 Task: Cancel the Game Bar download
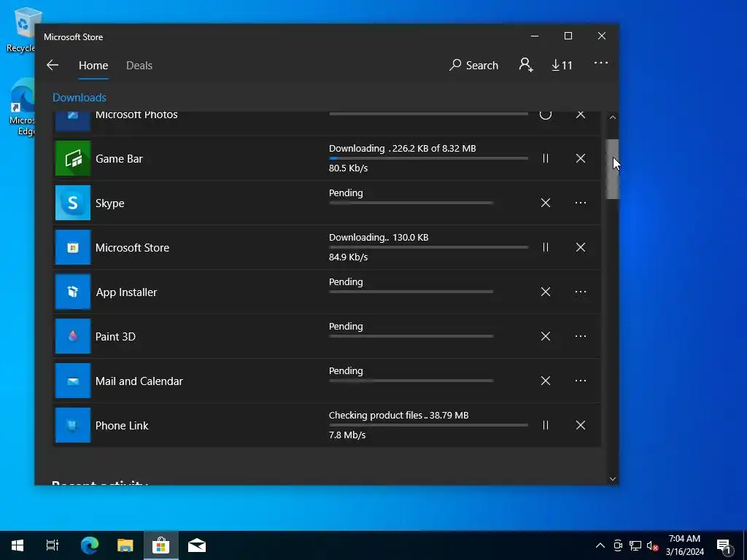(580, 158)
